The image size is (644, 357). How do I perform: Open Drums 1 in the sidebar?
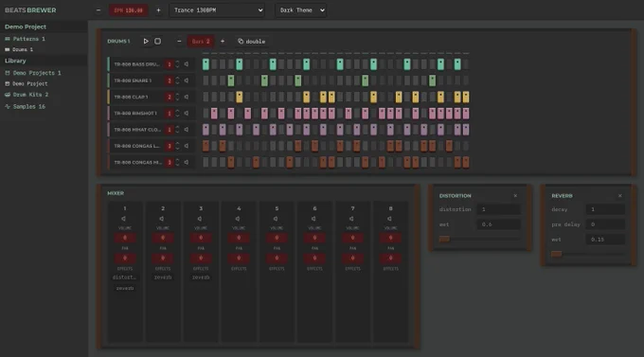pyautogui.click(x=19, y=49)
